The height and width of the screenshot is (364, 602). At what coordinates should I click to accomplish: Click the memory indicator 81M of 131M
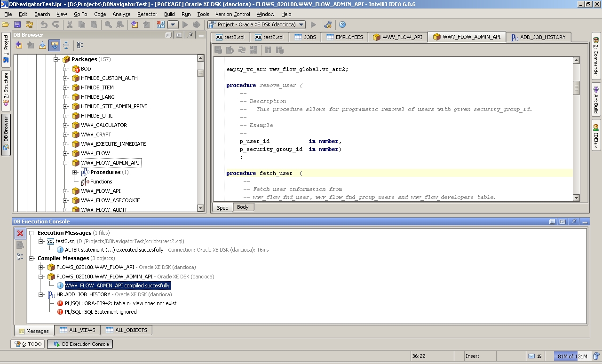(x=572, y=356)
